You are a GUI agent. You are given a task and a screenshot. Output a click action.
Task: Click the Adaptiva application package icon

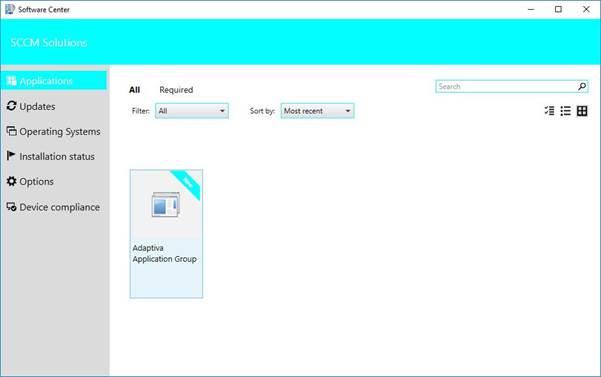[x=166, y=204]
